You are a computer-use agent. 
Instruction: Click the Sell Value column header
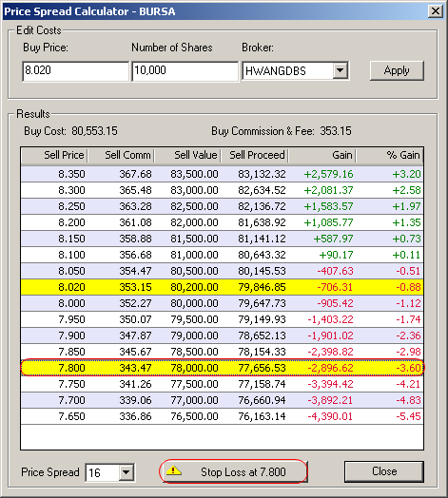click(x=188, y=155)
